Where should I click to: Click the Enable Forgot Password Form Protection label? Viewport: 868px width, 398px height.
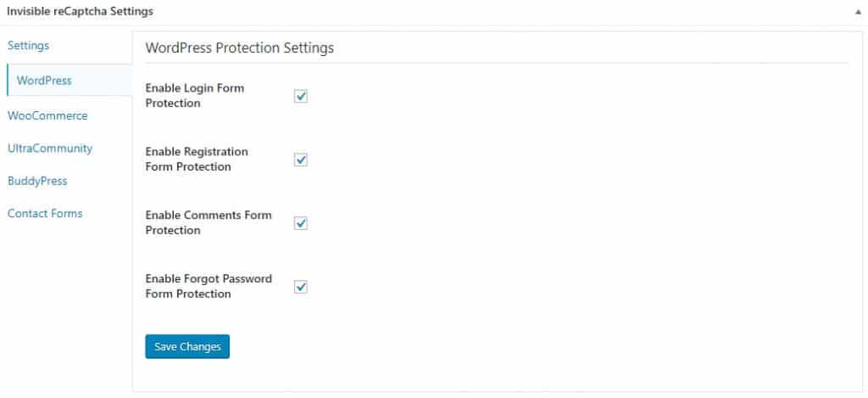(209, 286)
